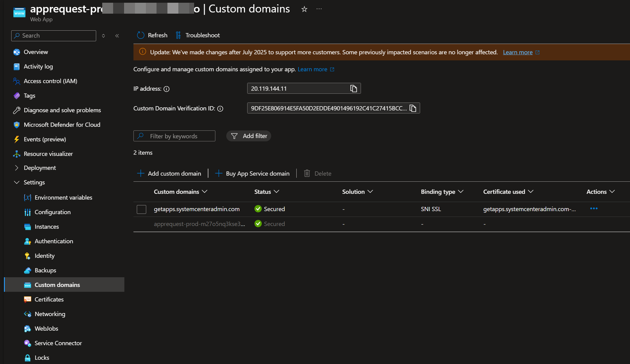Click the IP address text field

point(304,88)
